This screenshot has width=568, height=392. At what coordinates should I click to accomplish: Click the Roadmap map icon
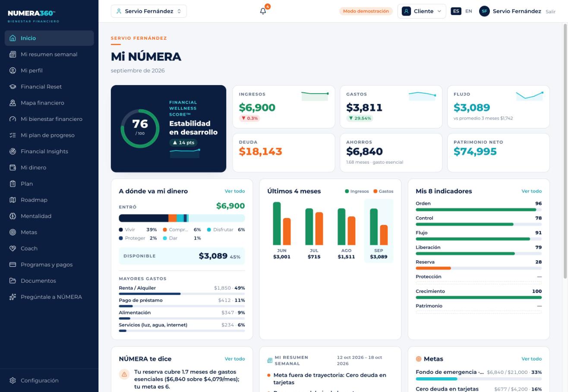[13, 200]
